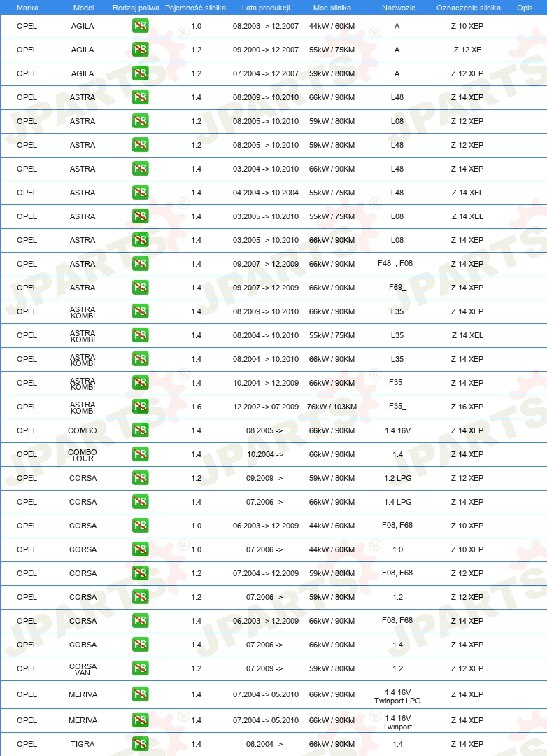Click the fuel icon in the CORSA 1.4 LPG row
Screen dimensions: 547x756
point(140,502)
